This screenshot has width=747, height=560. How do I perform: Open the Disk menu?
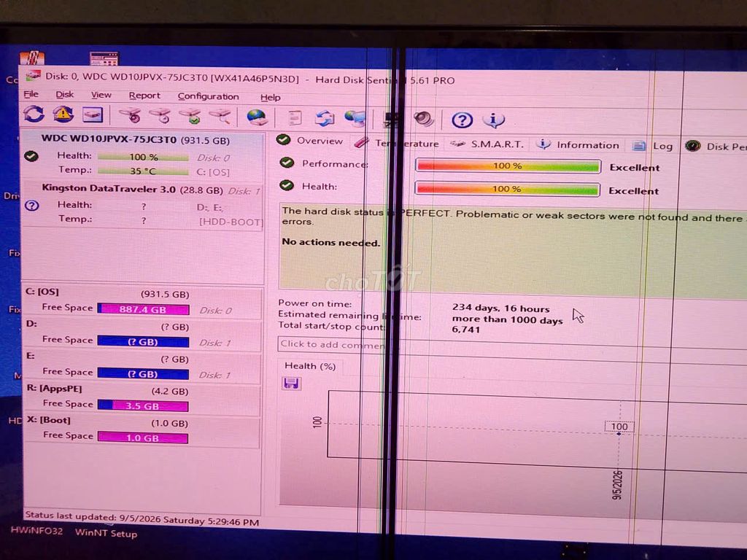coord(64,95)
